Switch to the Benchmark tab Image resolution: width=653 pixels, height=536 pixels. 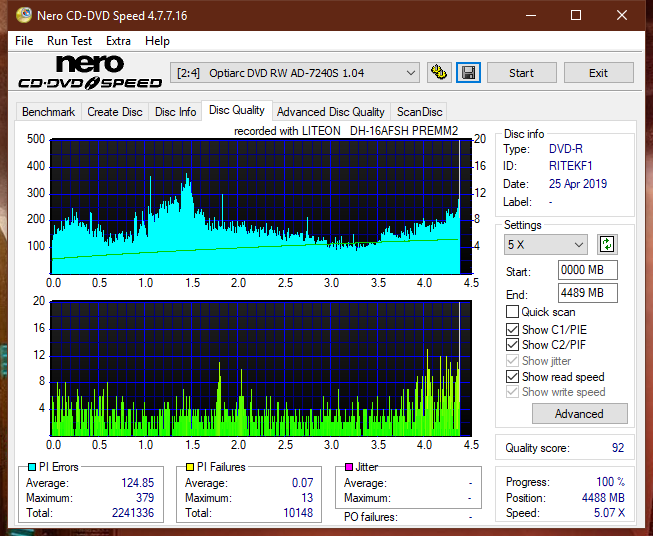[49, 112]
